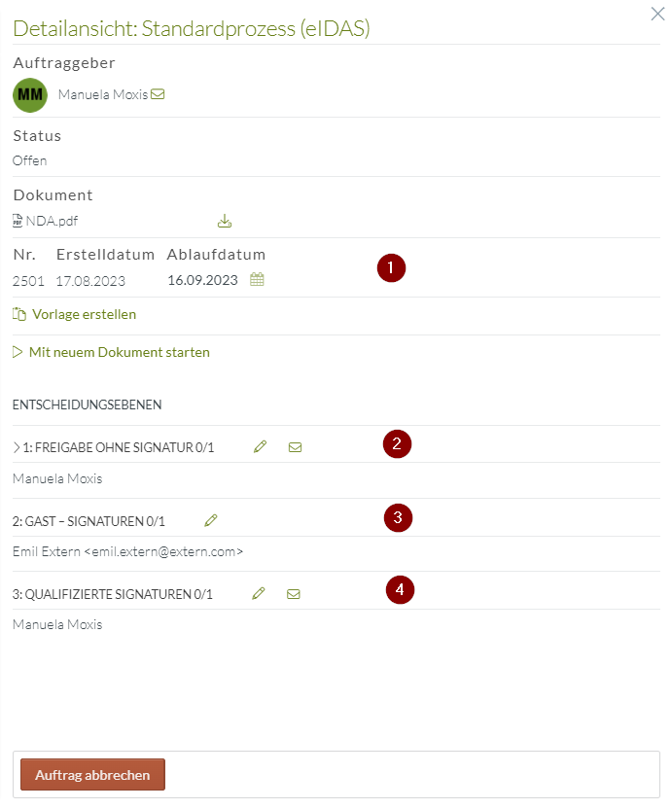Click the Ablaufdatum date 16.09.2023
672x809 pixels.
pos(205,278)
